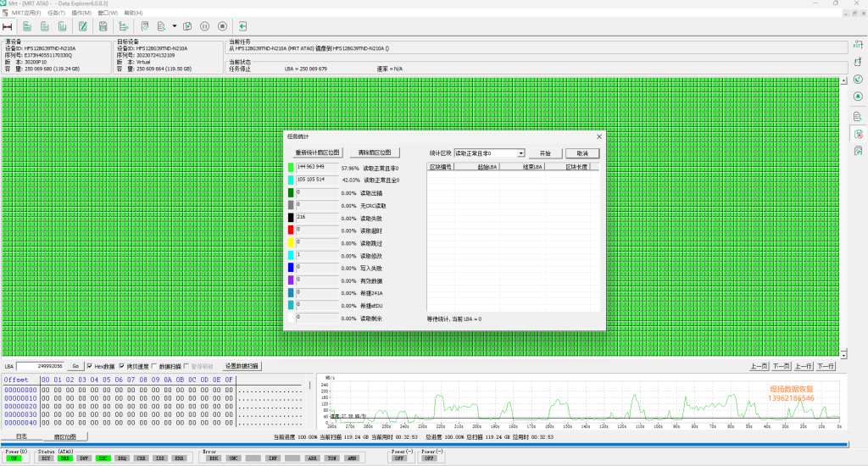Click the save disk icon in toolbar
868x466 pixels.
tap(103, 26)
